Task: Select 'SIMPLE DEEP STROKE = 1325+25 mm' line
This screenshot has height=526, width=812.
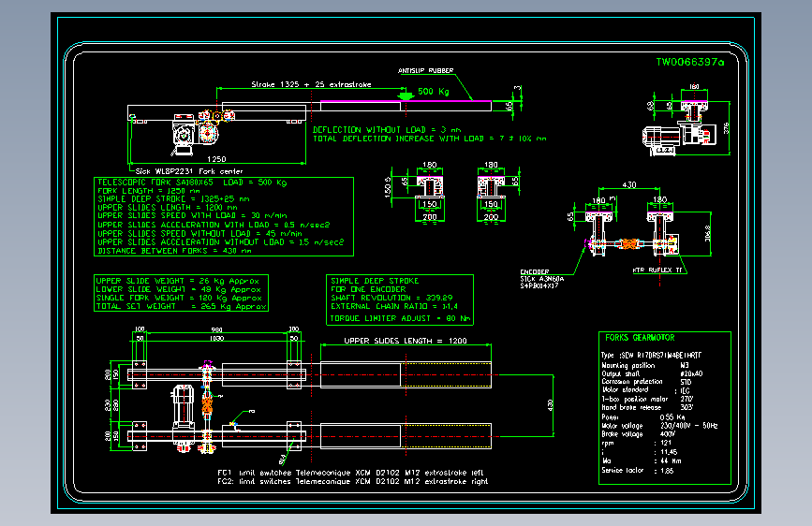Action: pyautogui.click(x=173, y=198)
